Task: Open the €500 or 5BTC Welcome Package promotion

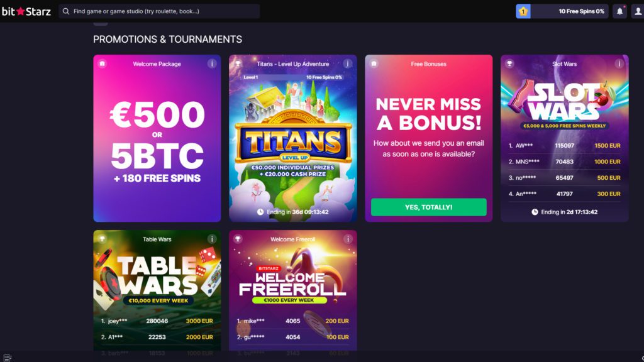Action: tap(157, 138)
